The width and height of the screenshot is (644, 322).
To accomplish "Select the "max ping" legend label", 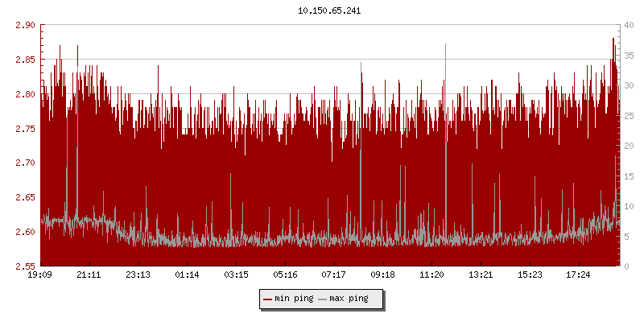I will tap(349, 299).
